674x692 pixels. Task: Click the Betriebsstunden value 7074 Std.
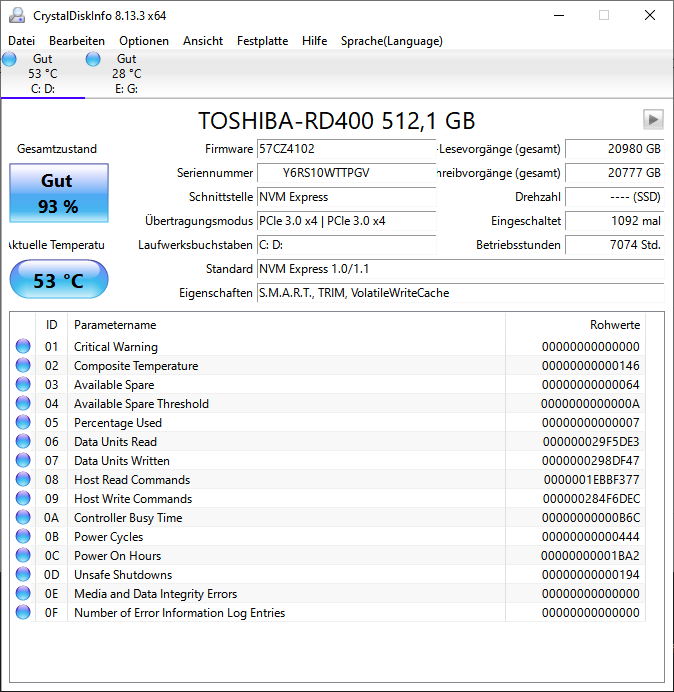(x=614, y=244)
